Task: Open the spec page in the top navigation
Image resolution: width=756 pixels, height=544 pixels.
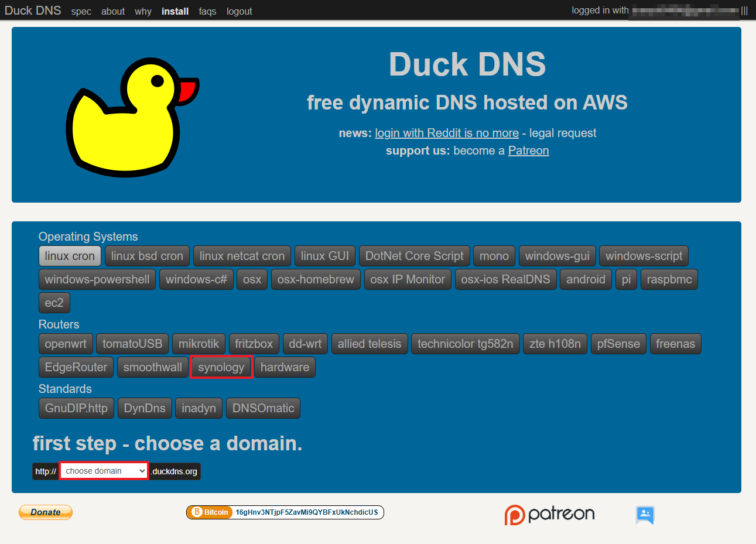Action: [x=81, y=11]
